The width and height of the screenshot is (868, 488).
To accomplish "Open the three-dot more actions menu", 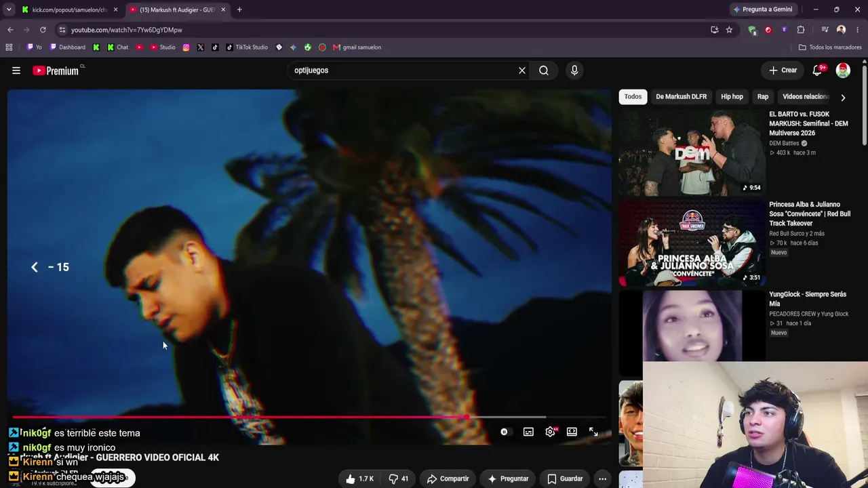I will tap(602, 479).
